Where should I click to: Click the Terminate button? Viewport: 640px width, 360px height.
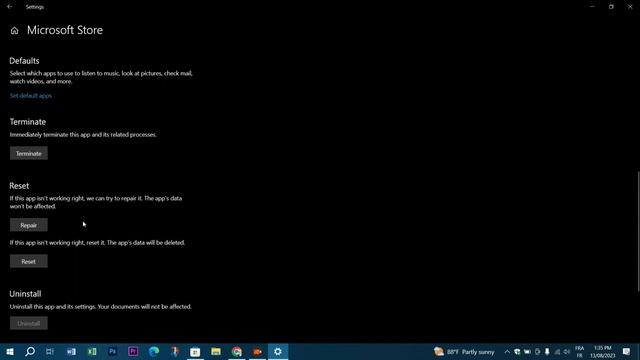point(29,153)
